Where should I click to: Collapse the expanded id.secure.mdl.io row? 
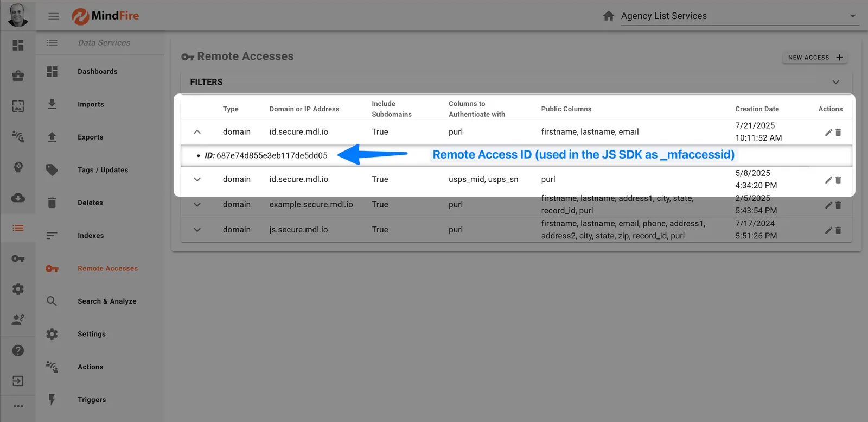click(197, 132)
